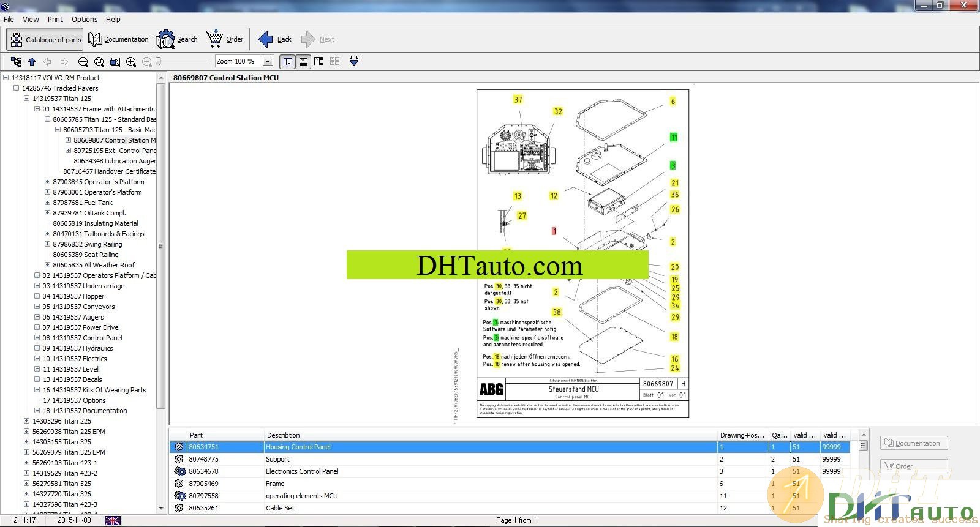Click gear icon for part 80634751
The image size is (980, 527).
pos(179,447)
